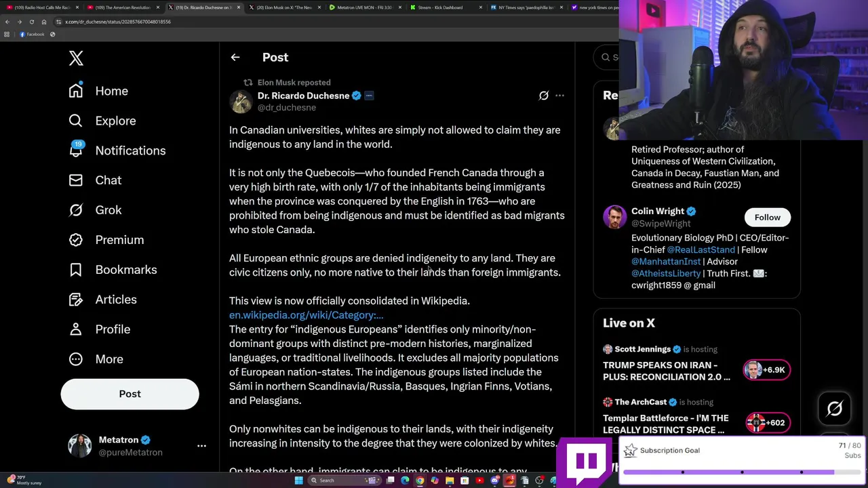Click the Elon Musk reposted label
This screenshot has width=868, height=488.
[x=294, y=83]
